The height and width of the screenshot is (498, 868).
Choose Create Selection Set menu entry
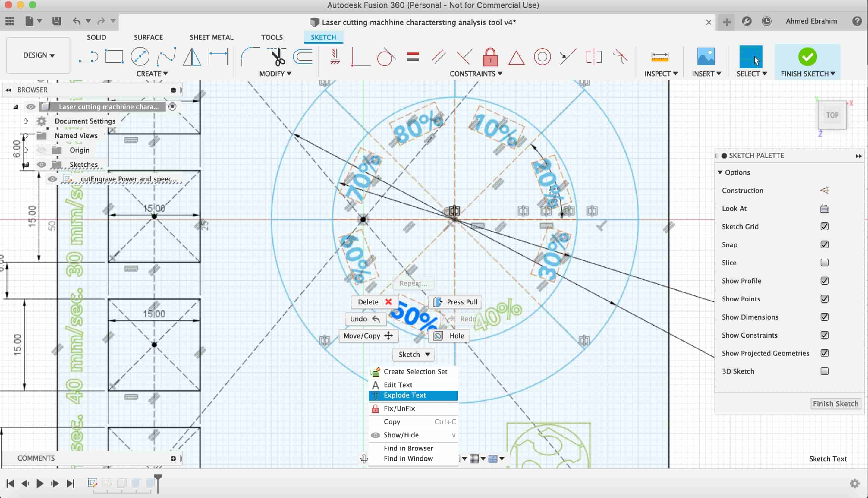[413, 372]
